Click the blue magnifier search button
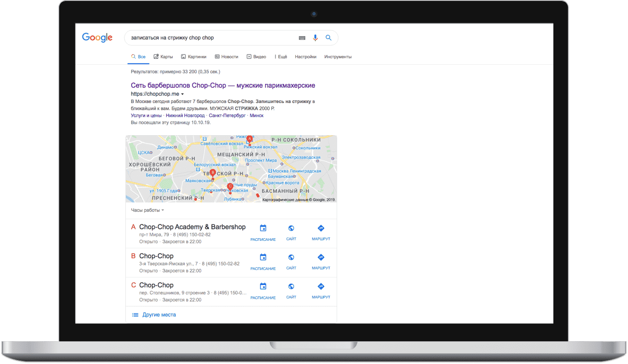Image resolution: width=628 pixels, height=364 pixels. 329,38
